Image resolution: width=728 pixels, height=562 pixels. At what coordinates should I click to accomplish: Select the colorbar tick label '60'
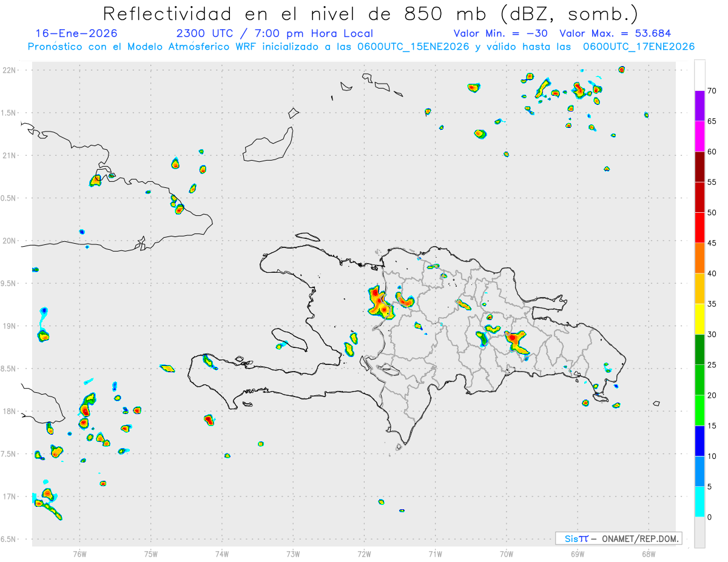[x=712, y=152]
